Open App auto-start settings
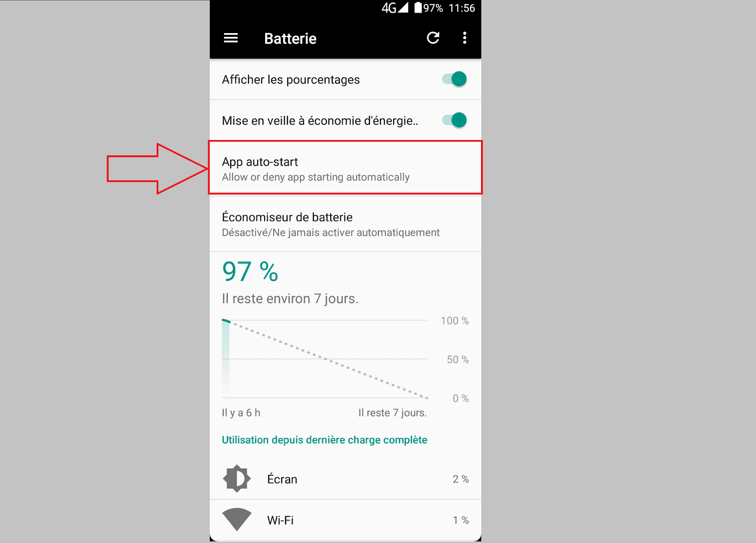 (345, 168)
